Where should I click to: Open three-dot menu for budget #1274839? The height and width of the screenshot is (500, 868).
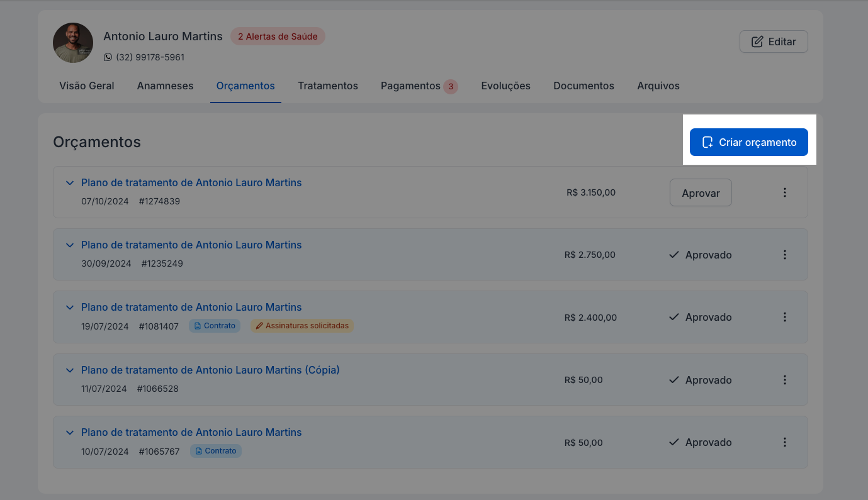(x=784, y=192)
